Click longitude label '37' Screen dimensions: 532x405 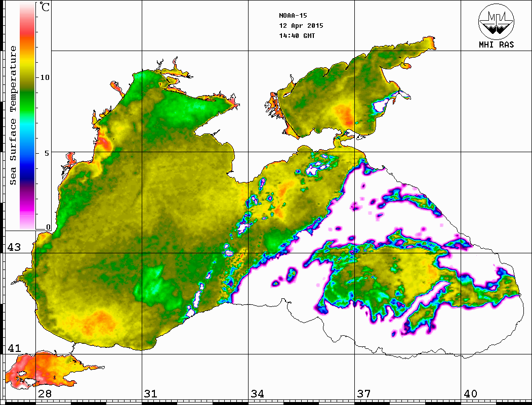pyautogui.click(x=364, y=394)
